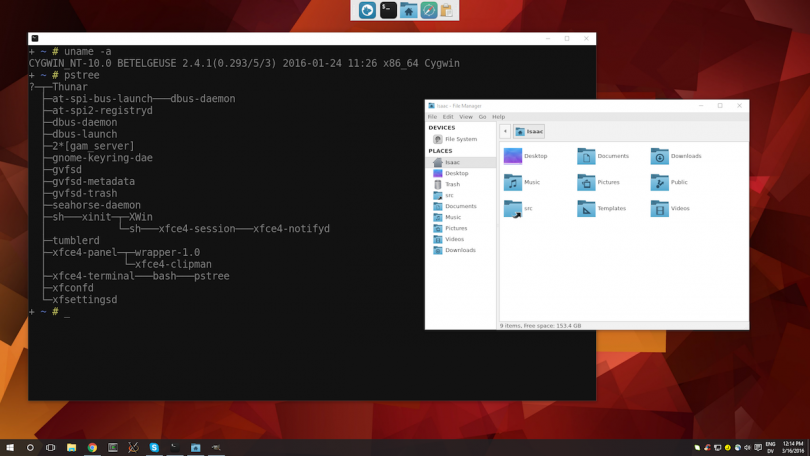810x456 pixels.
Task: Open the Go menu in File Manager
Action: (482, 117)
